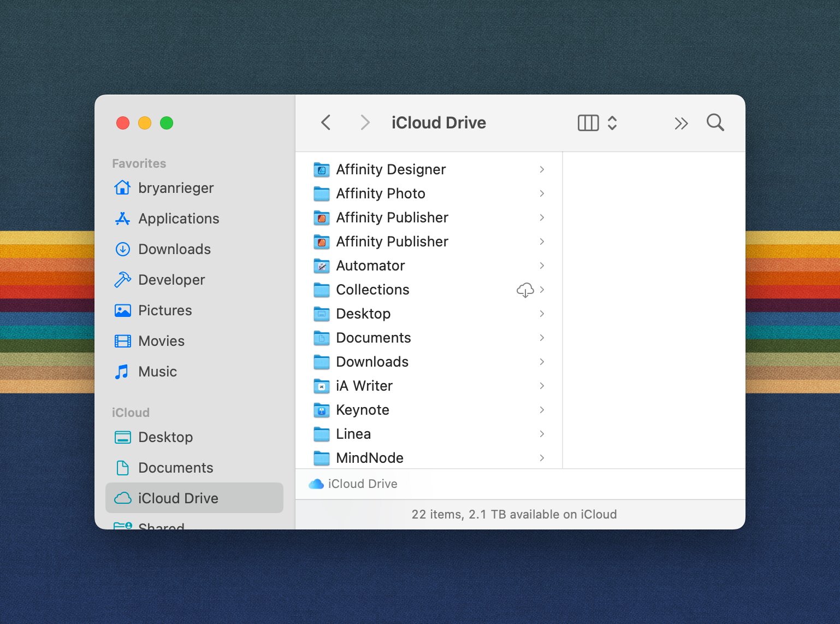
Task: Click the iCloud Drive cloud sidebar icon
Action: pos(123,498)
